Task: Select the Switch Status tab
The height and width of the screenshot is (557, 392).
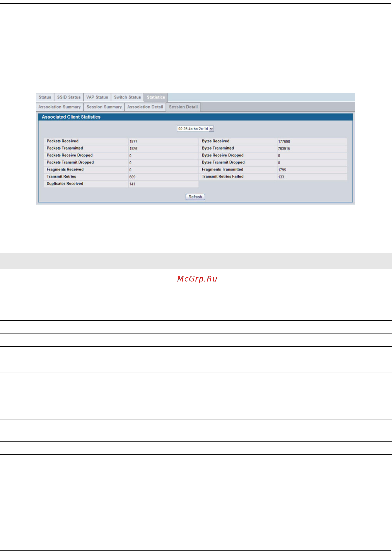Action: [x=127, y=97]
